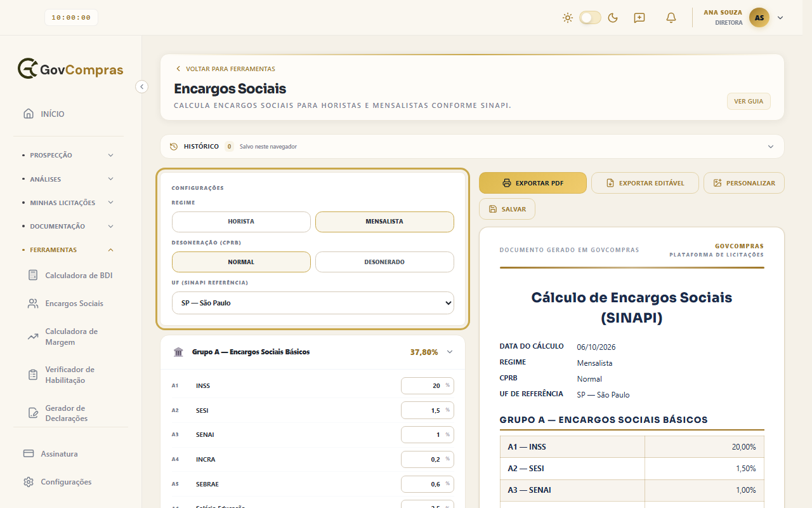This screenshot has height=508, width=812.
Task: Select Mensalista regime
Action: point(384,222)
